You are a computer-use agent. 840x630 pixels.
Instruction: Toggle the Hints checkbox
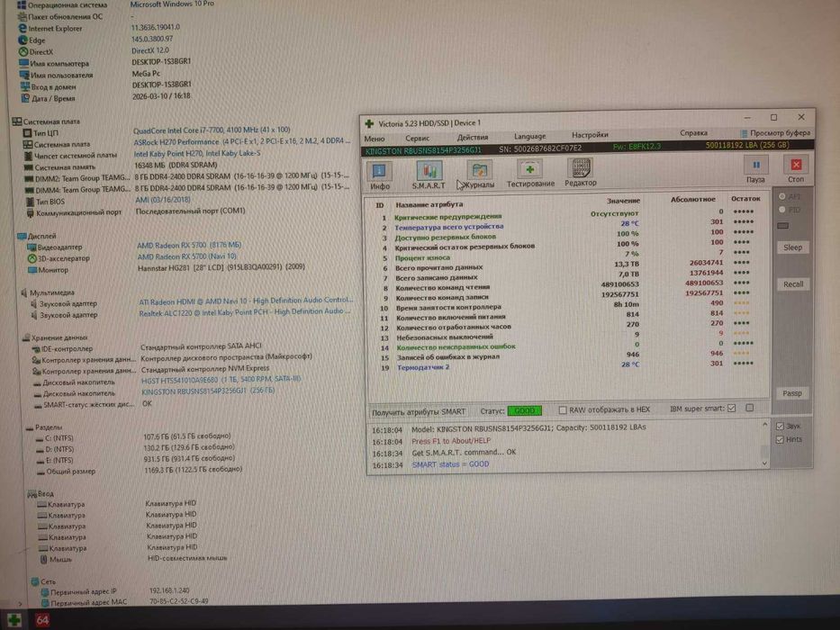click(x=780, y=439)
